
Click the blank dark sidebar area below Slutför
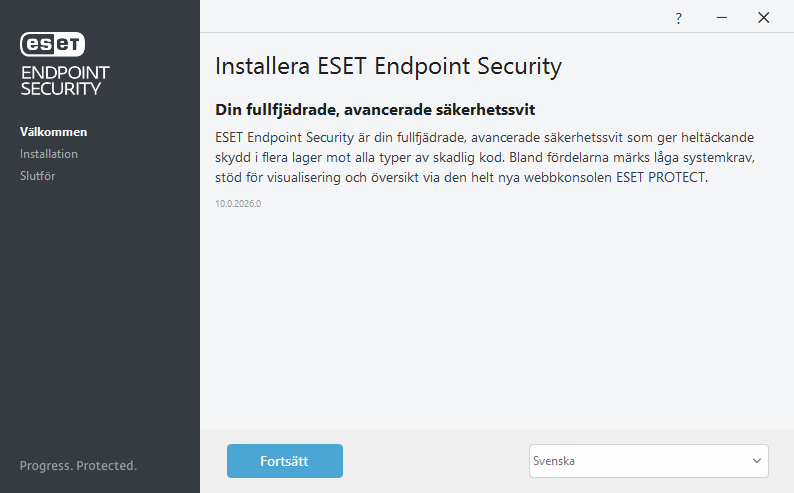point(100,320)
